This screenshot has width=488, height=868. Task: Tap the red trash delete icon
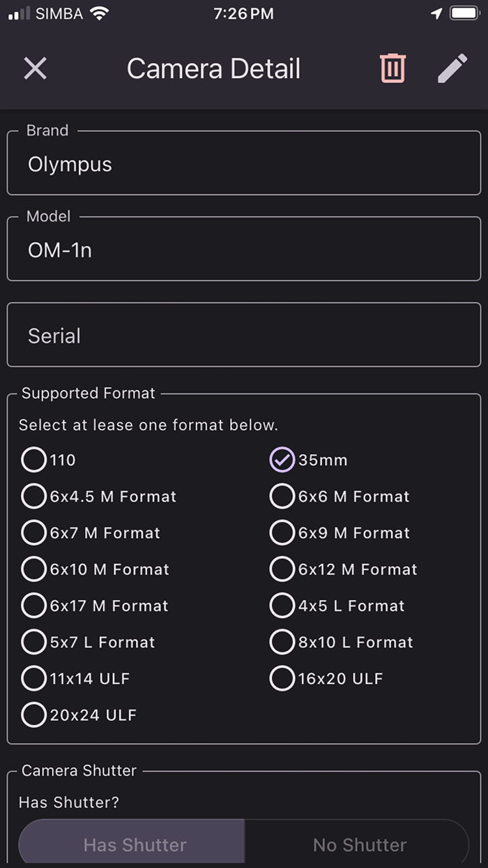pos(392,68)
